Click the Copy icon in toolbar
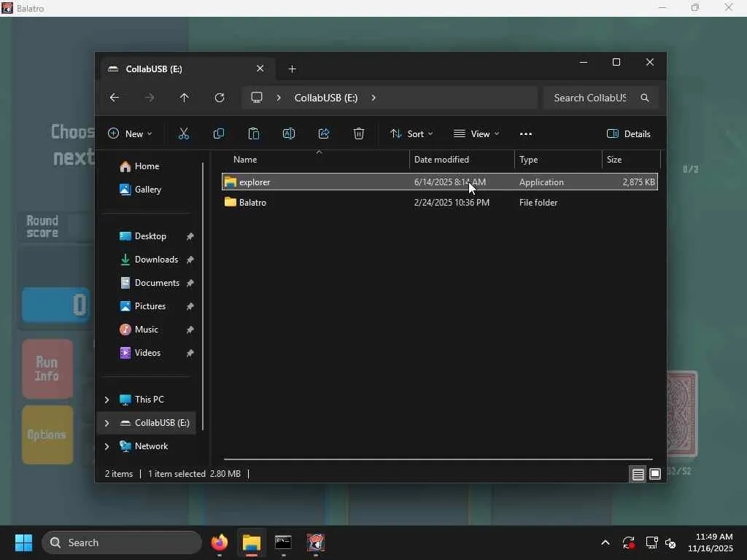747x560 pixels. (219, 134)
